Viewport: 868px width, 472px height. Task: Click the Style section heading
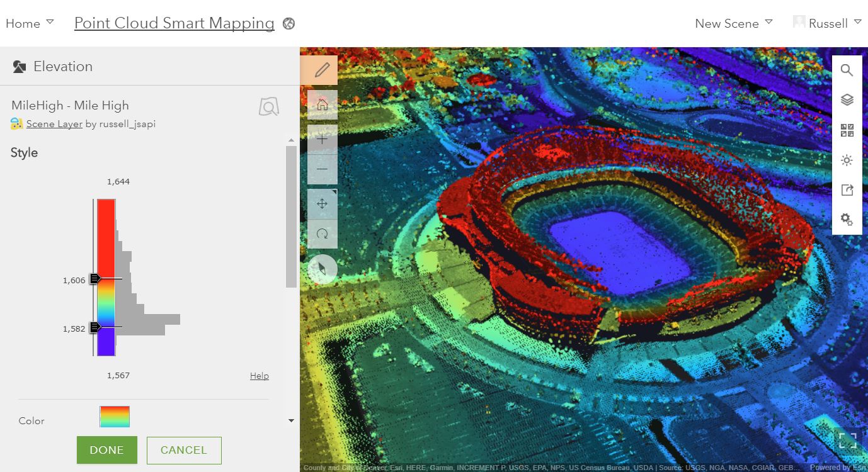25,153
